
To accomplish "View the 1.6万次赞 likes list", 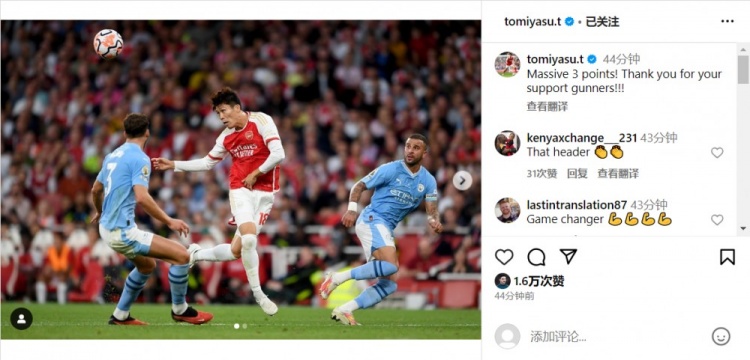I will 539,281.
